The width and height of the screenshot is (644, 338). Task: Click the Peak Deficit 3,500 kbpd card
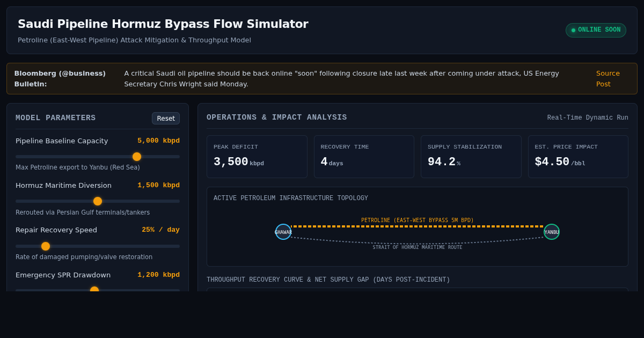tap(257, 157)
